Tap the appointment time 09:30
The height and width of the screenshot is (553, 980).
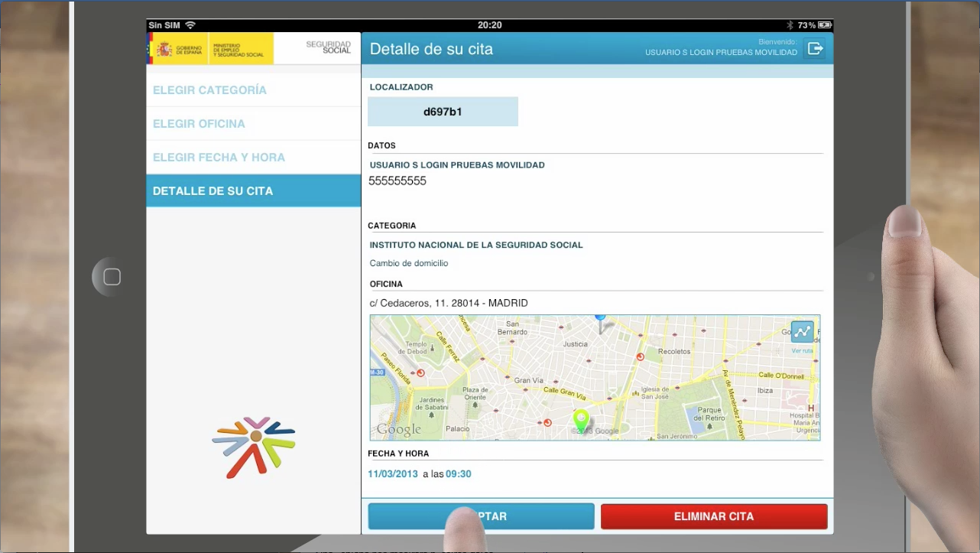459,474
